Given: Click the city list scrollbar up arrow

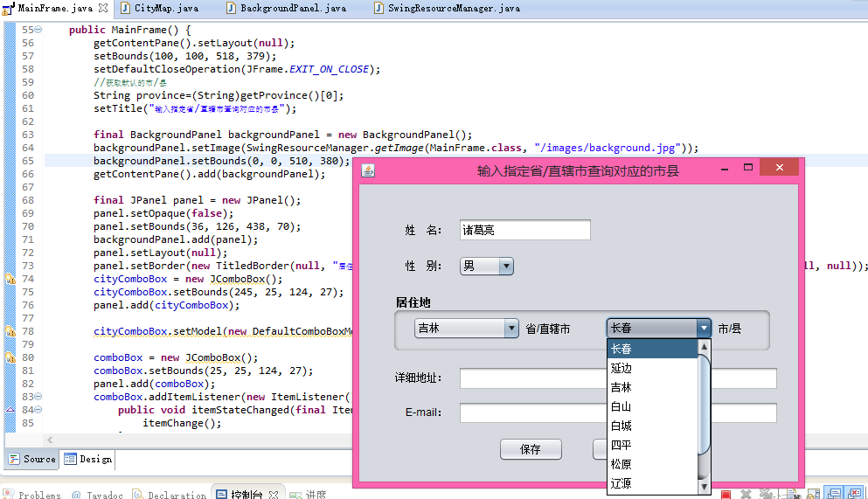Looking at the screenshot, I should [x=705, y=346].
